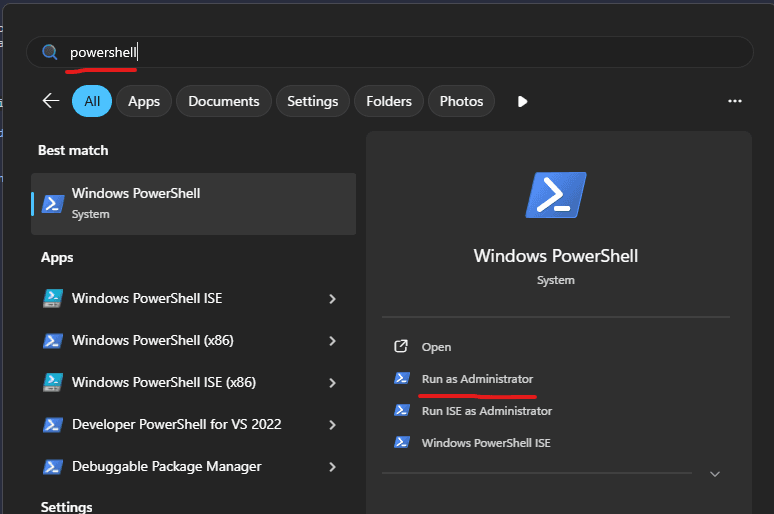Click the large PowerShell logo

point(556,195)
